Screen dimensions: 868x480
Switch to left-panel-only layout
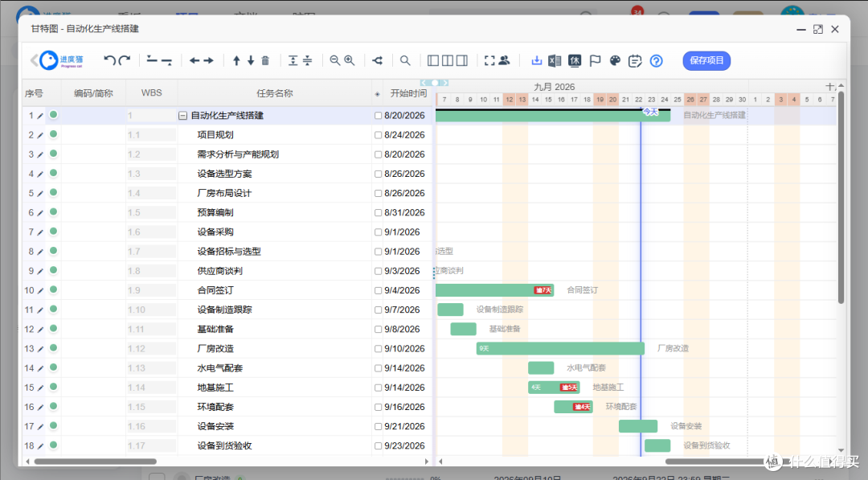433,60
